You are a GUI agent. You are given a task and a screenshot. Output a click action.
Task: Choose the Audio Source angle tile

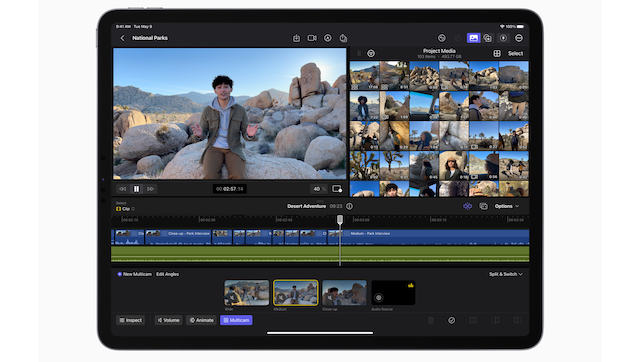tap(393, 293)
